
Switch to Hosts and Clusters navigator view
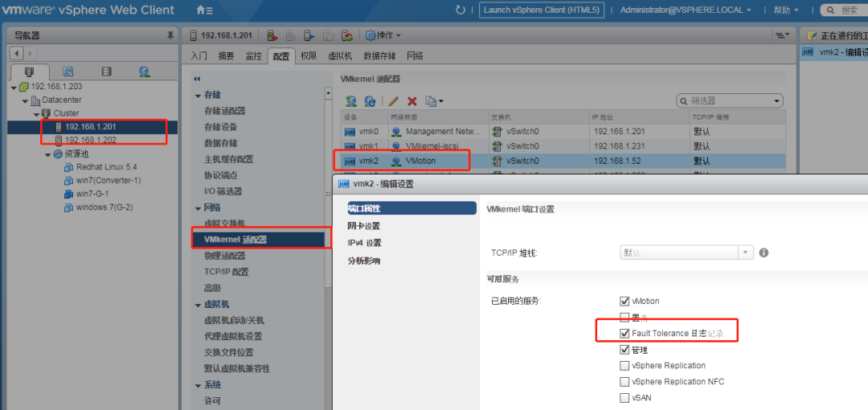30,72
